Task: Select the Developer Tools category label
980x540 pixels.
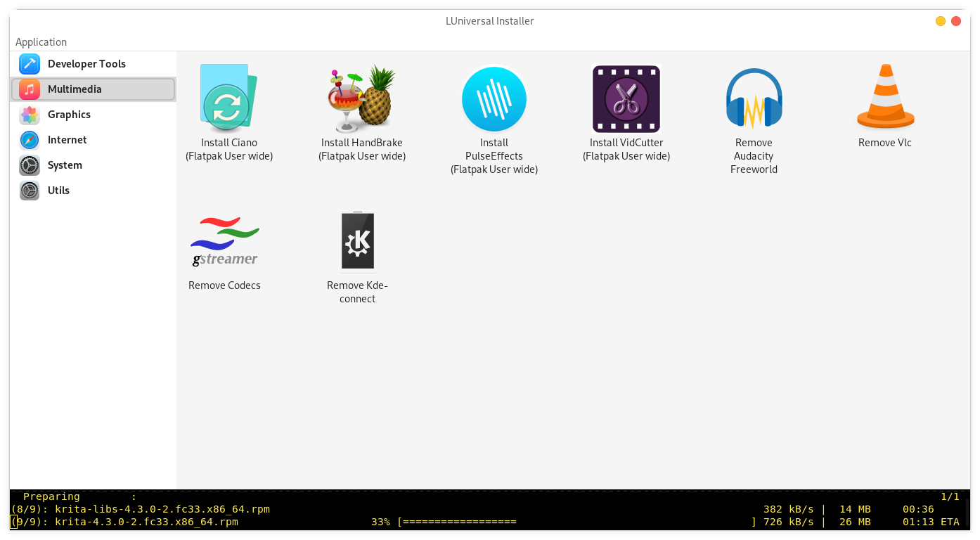Action: 86,64
